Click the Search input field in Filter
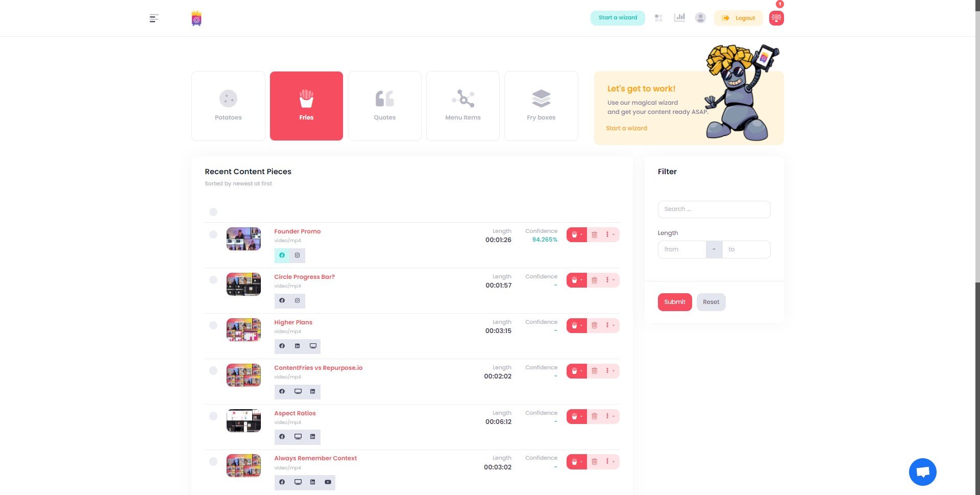The image size is (980, 495). 714,209
